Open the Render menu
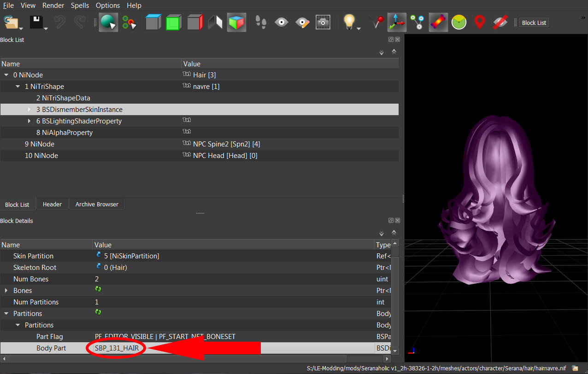This screenshot has width=588, height=374. coord(53,6)
